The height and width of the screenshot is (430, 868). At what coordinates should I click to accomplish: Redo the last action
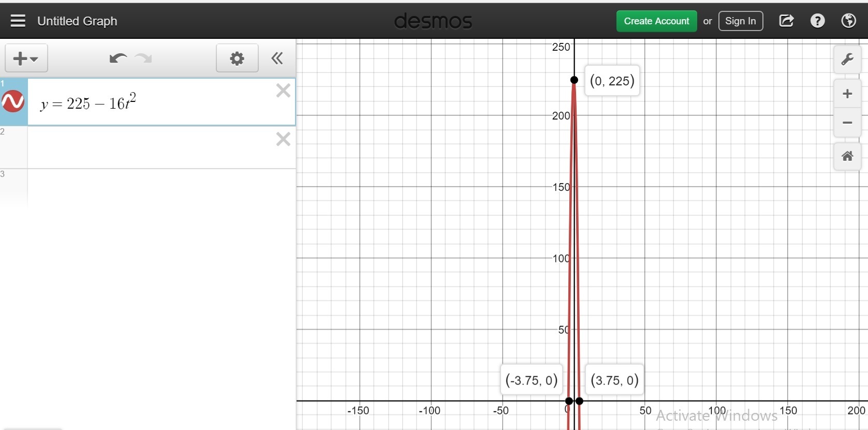click(x=143, y=58)
